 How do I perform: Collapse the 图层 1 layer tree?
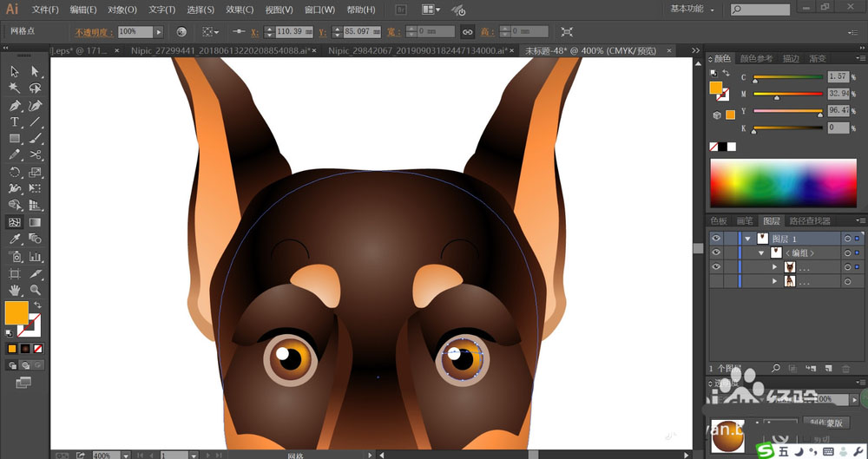tap(747, 239)
